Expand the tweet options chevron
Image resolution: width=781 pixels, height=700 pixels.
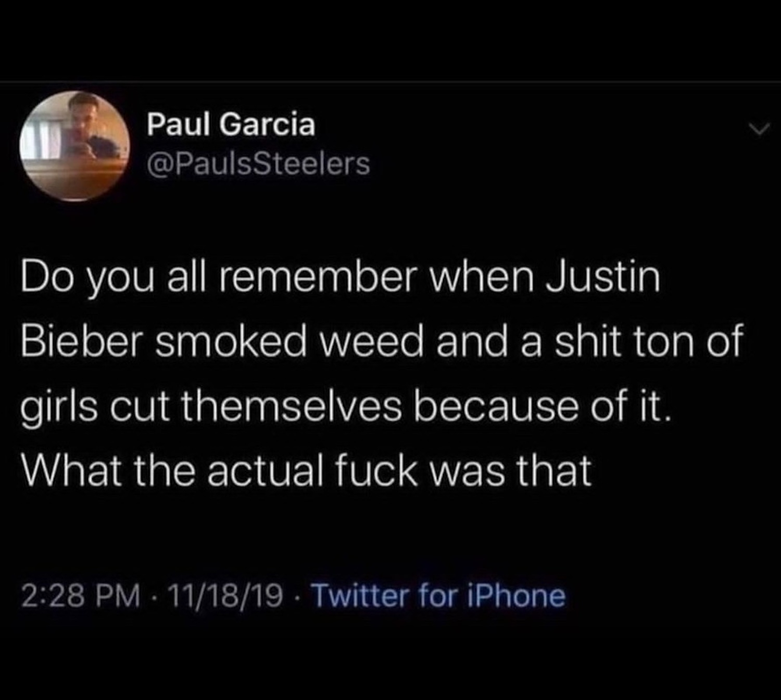coord(760,129)
